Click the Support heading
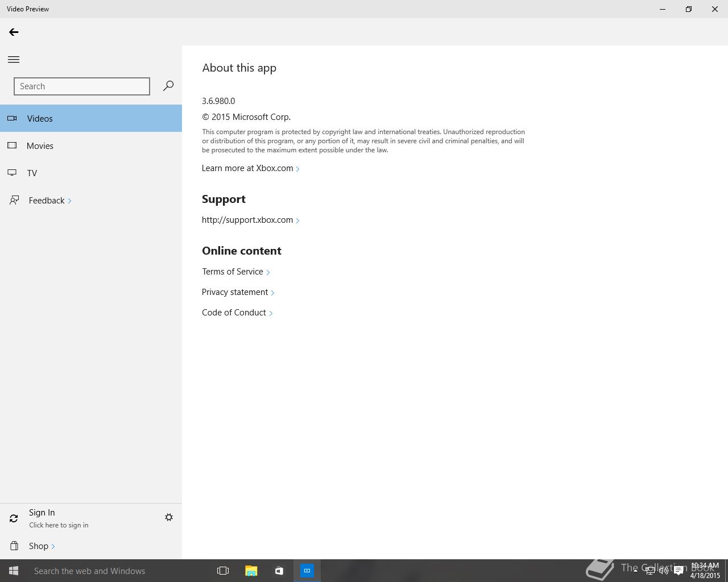The width and height of the screenshot is (728, 582). (224, 199)
